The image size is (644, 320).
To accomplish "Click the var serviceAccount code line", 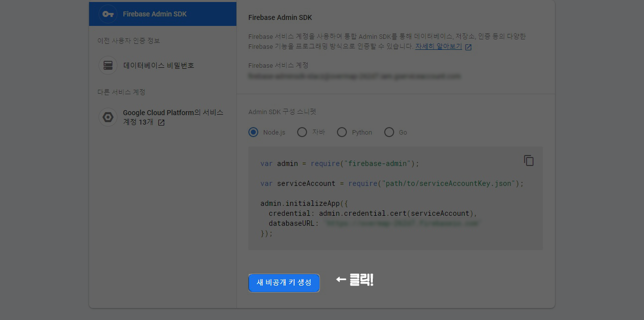I will (x=392, y=183).
